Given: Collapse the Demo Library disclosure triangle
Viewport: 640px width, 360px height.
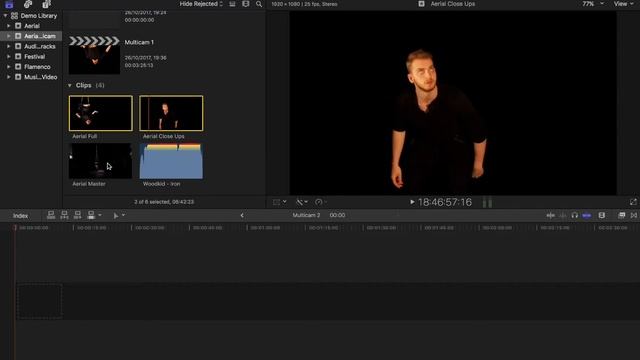Looking at the screenshot, I should (5, 16).
